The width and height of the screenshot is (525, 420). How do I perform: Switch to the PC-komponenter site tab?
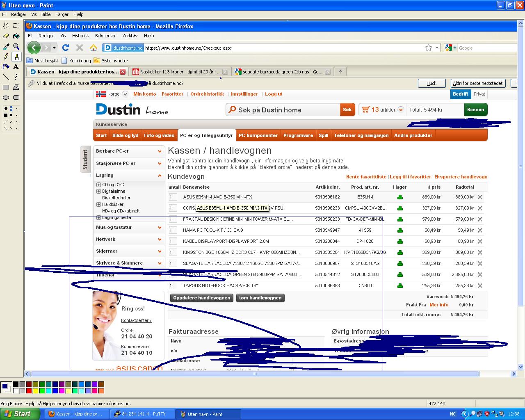258,135
